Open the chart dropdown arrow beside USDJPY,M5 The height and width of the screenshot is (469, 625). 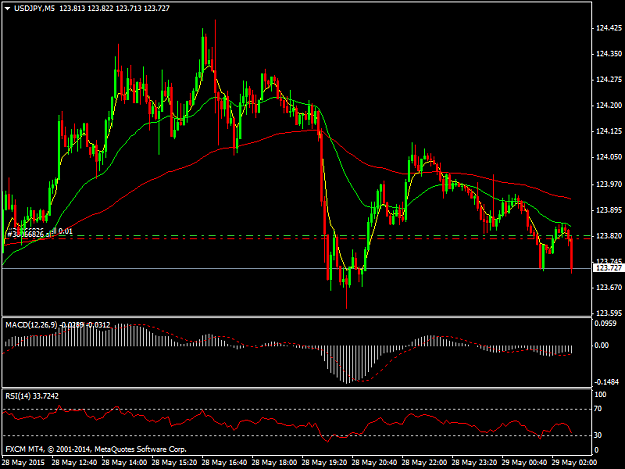7,8
